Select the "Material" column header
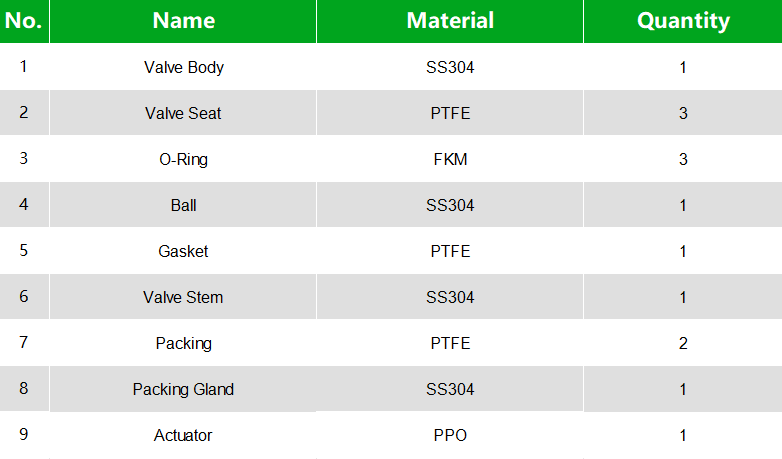This screenshot has width=782, height=459. click(449, 21)
